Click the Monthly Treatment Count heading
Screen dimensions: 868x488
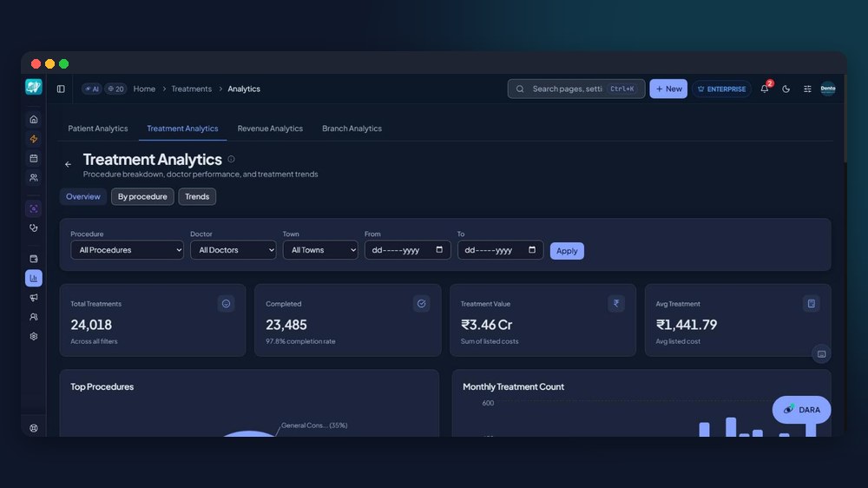(513, 386)
